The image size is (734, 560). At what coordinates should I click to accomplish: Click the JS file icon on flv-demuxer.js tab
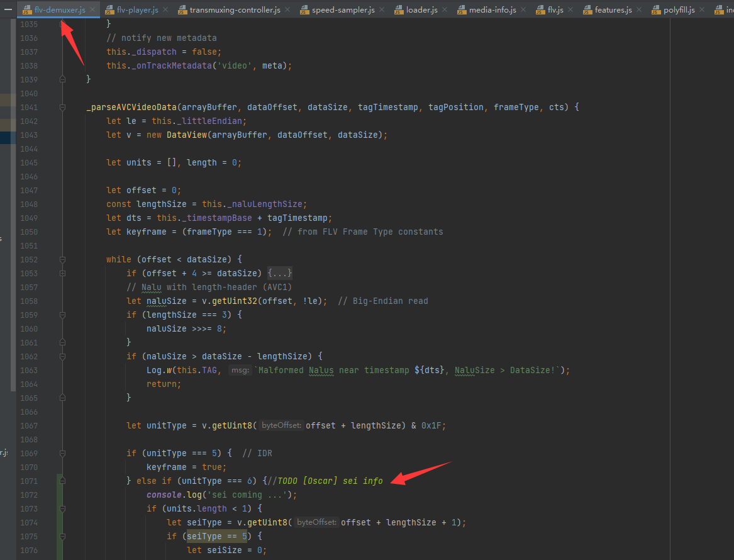tap(26, 10)
